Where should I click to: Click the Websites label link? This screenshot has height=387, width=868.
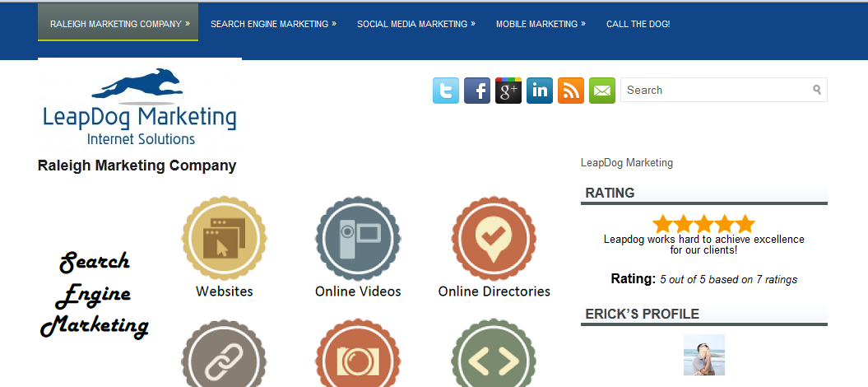point(224,291)
